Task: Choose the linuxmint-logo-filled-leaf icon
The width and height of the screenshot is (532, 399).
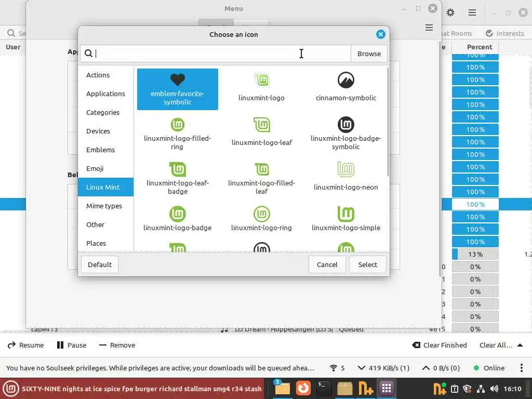Action: pos(262,179)
